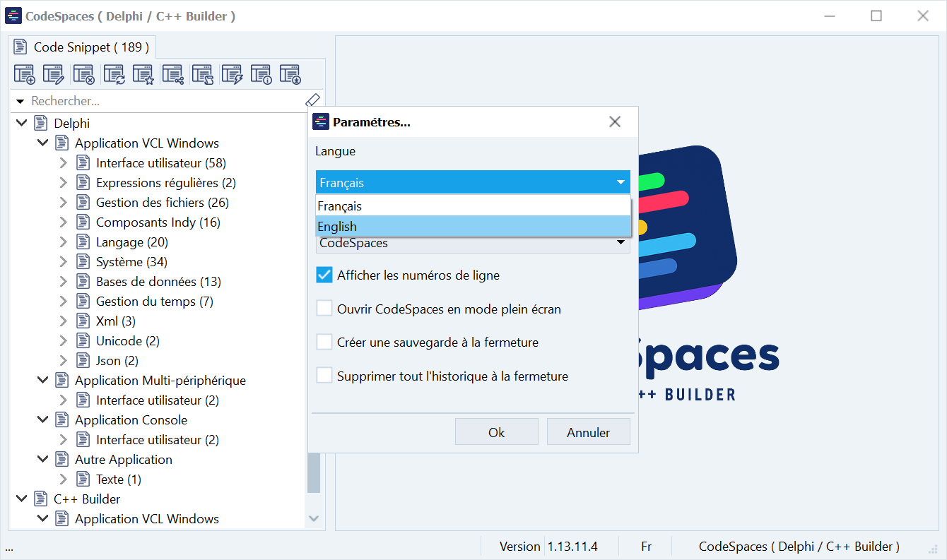Viewport: 947px width, 560px height.
Task: Click the share snippet toolbar icon
Action: point(172,74)
